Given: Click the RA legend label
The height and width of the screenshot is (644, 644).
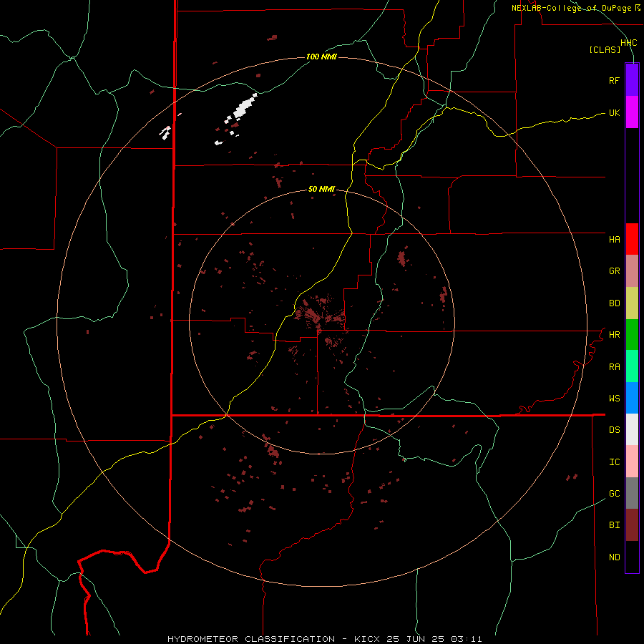Looking at the screenshot, I should [x=614, y=367].
